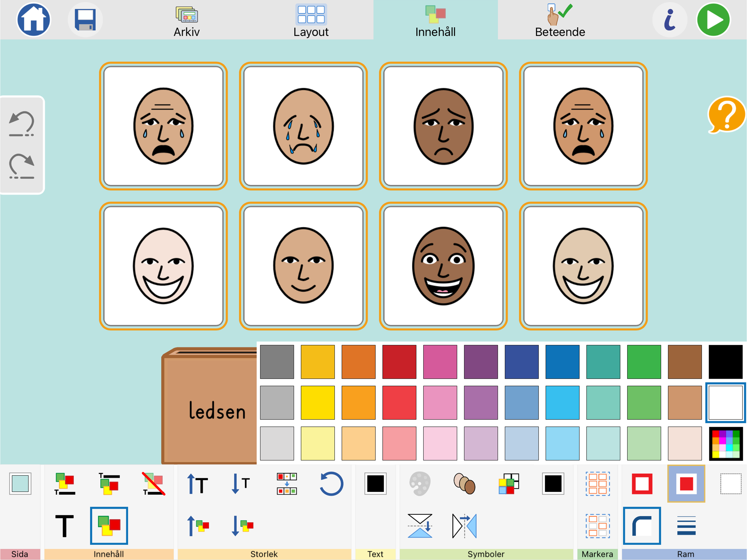Pick the black color swatch

[725, 362]
